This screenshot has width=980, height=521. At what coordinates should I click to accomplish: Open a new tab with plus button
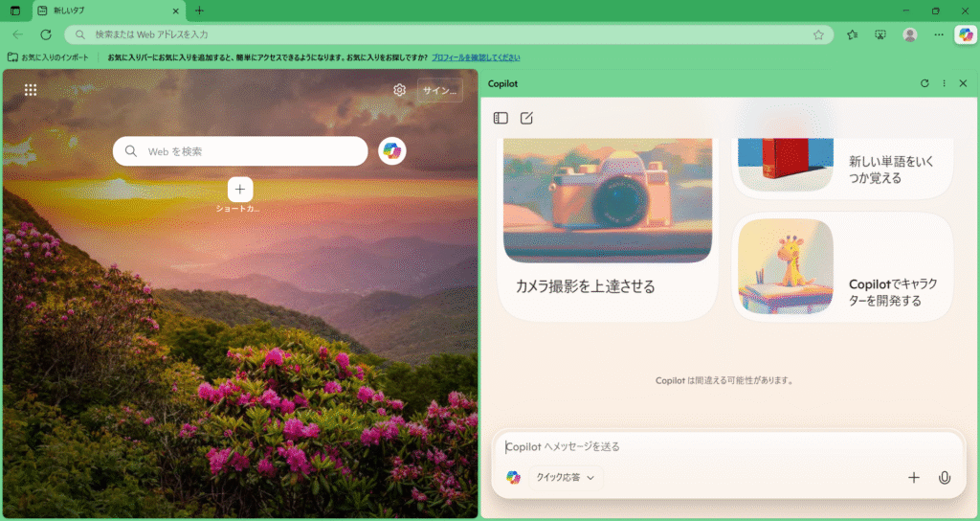(x=199, y=11)
